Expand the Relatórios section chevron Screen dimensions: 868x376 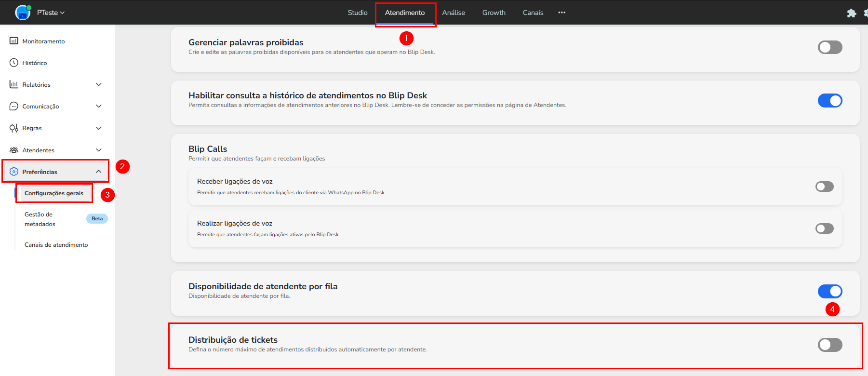pyautogui.click(x=99, y=84)
